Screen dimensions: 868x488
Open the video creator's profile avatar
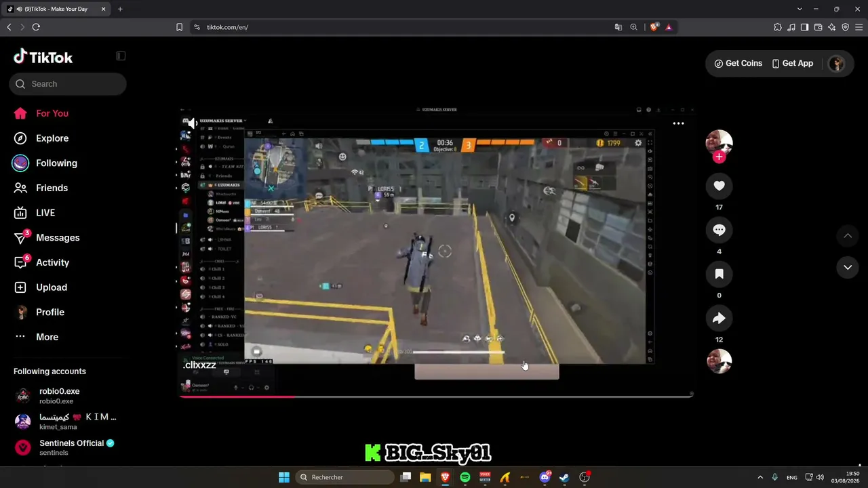(x=719, y=142)
